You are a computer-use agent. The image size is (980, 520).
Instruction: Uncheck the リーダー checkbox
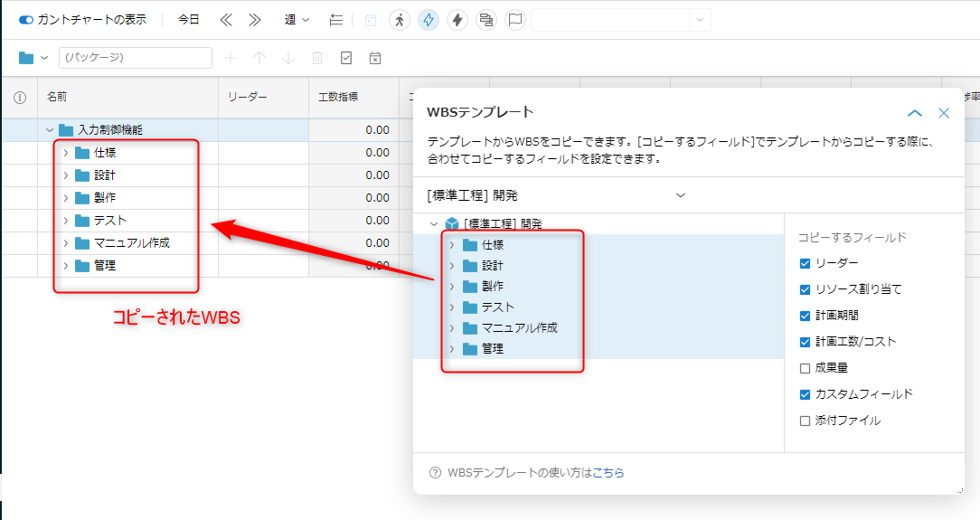pyautogui.click(x=805, y=263)
